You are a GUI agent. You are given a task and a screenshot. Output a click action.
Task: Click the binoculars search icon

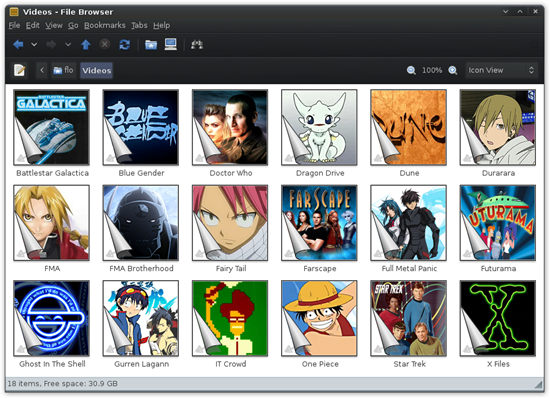[x=196, y=45]
